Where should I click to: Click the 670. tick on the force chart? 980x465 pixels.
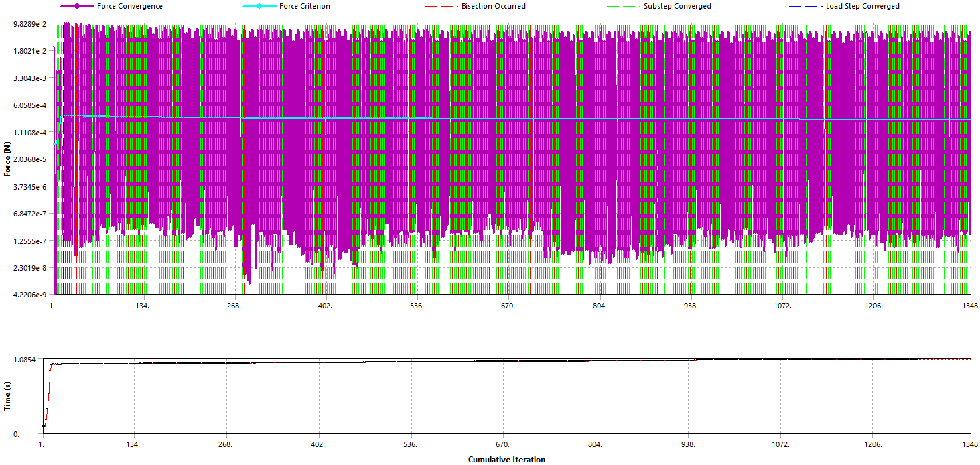coord(508,306)
